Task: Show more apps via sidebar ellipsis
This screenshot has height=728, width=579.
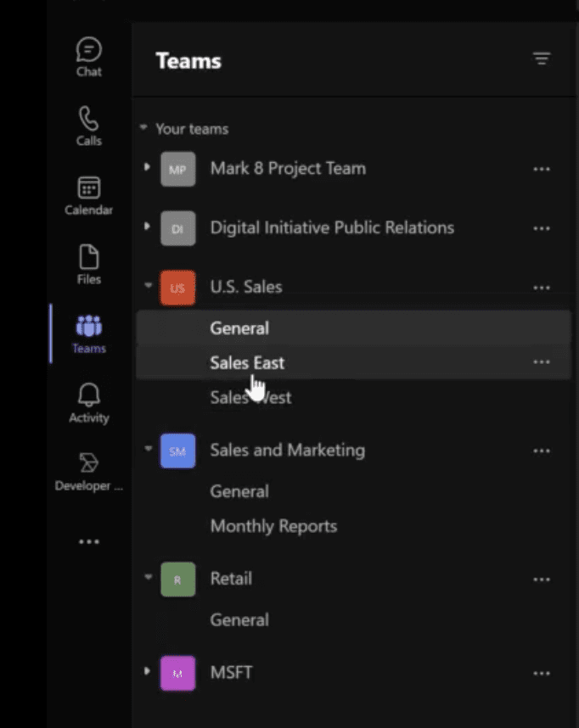Action: tap(89, 542)
